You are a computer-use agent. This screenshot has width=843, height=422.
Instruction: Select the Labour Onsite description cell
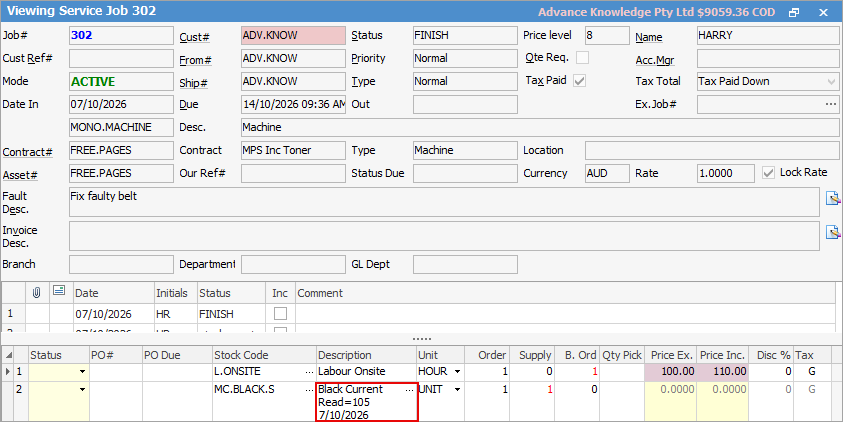tap(366, 371)
